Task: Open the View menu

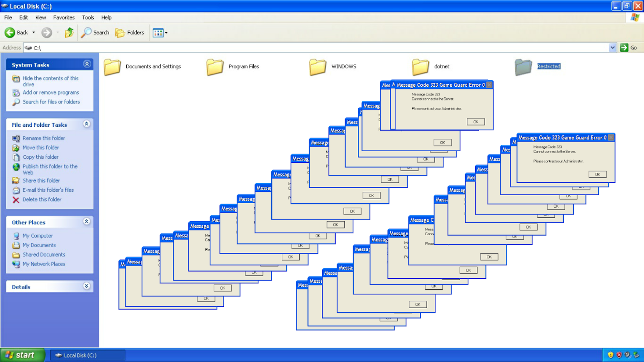Action: tap(41, 18)
